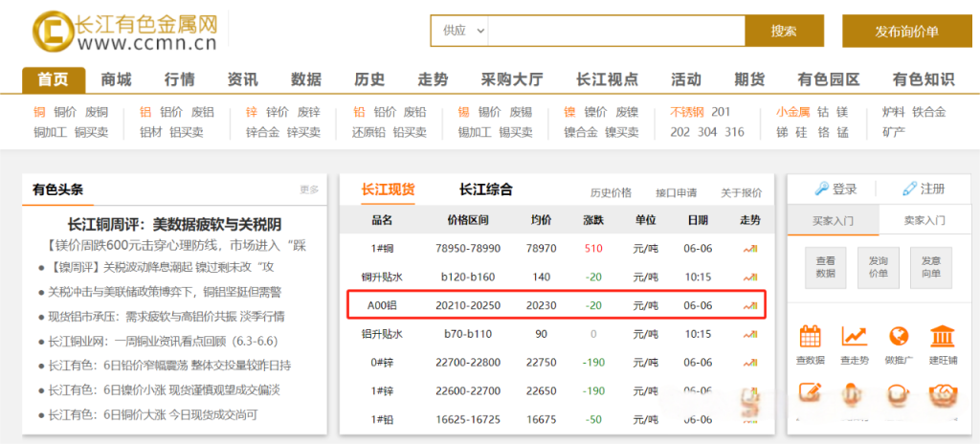Focus the search input field
This screenshot has height=444, width=980.
point(616,31)
